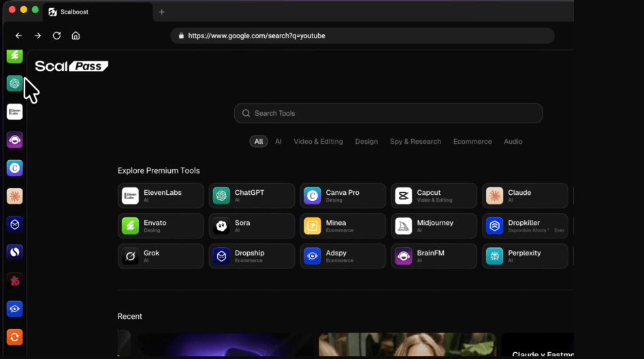Open Claude icon in the sidebar
644x359 pixels.
(15, 196)
